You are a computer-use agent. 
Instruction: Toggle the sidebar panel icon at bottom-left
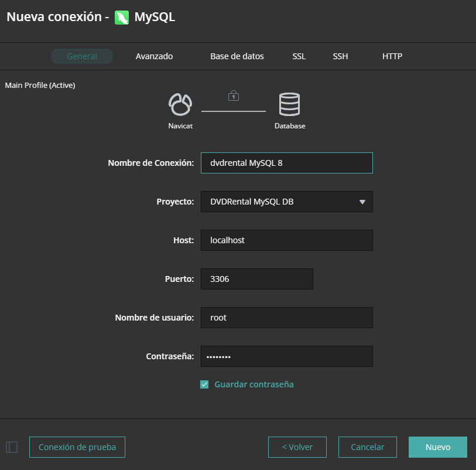coord(12,447)
